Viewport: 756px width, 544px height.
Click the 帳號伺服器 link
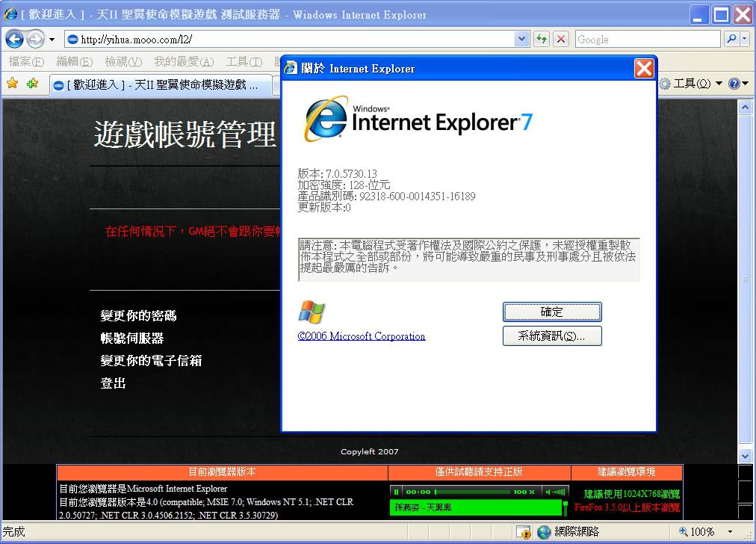tap(132, 339)
